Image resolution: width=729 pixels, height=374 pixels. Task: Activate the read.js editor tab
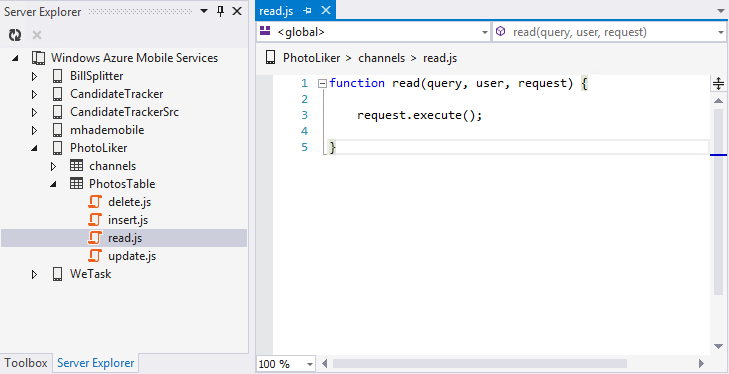pyautogui.click(x=276, y=11)
